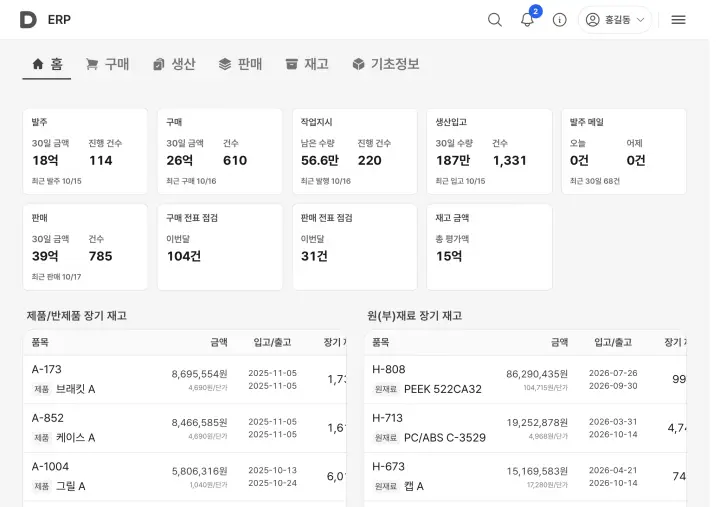The height and width of the screenshot is (507, 720).
Task: Open the 판매 summary card with 39억
Action: tap(85, 247)
